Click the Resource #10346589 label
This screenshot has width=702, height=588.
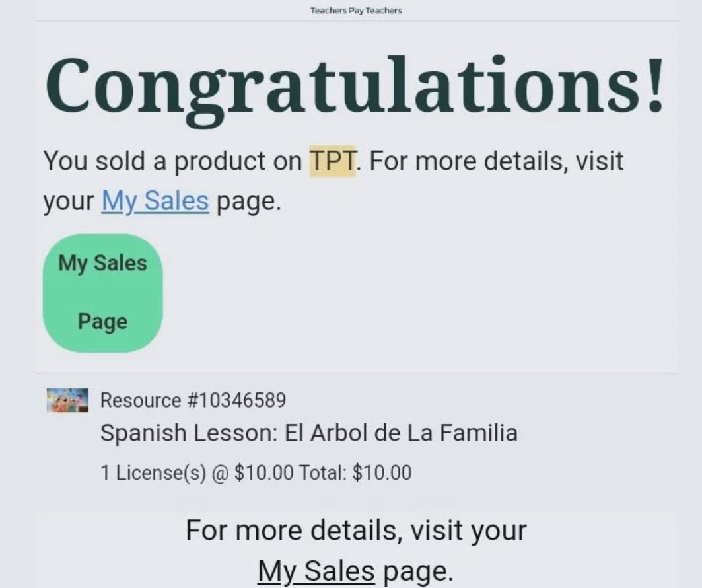(193, 400)
